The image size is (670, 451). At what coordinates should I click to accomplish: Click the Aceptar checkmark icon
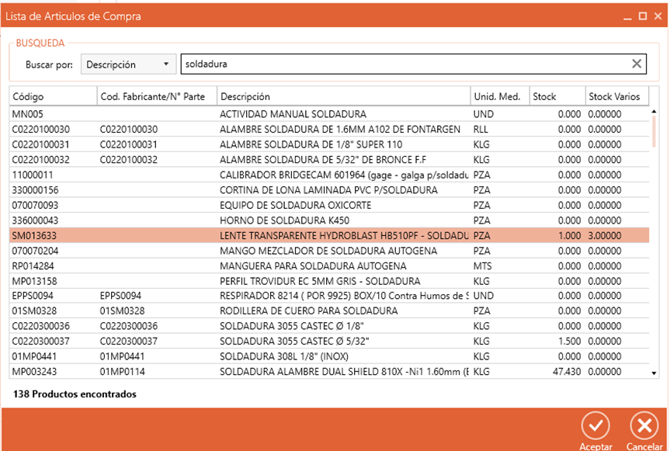click(x=595, y=426)
